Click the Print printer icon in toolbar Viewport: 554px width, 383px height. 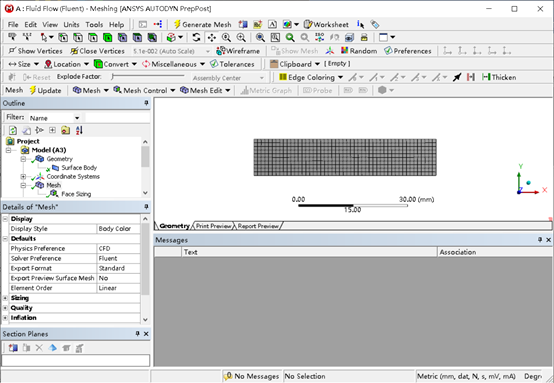[364, 37]
